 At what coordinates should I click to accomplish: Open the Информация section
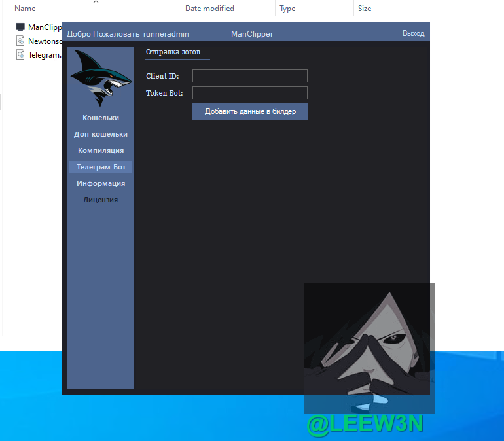point(101,183)
